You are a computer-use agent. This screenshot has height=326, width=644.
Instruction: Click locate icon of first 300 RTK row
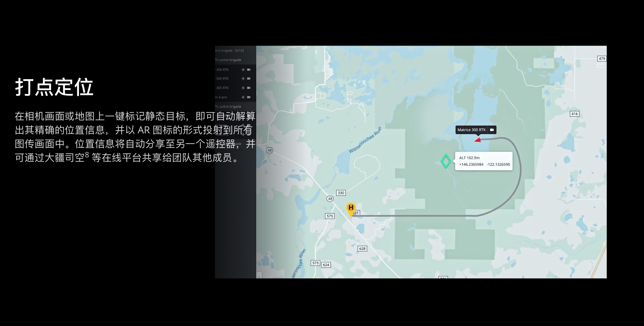tap(243, 70)
